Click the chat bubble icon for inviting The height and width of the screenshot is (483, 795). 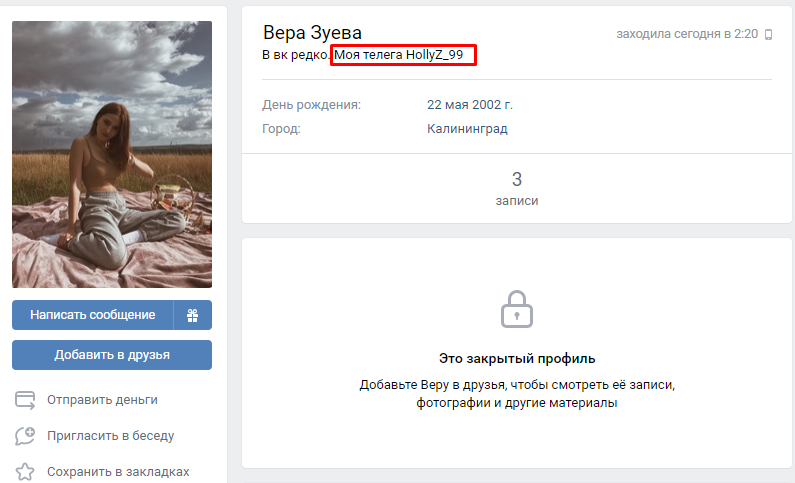[26, 436]
